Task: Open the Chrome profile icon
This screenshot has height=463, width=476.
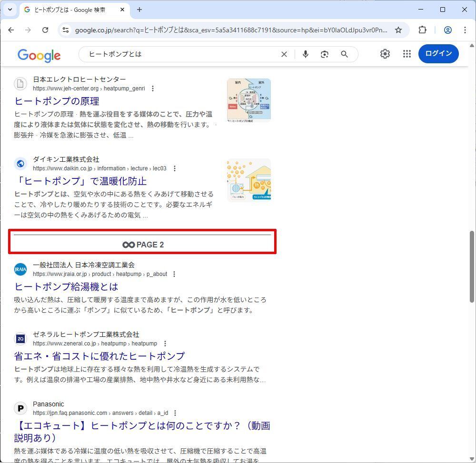Action: tap(448, 30)
